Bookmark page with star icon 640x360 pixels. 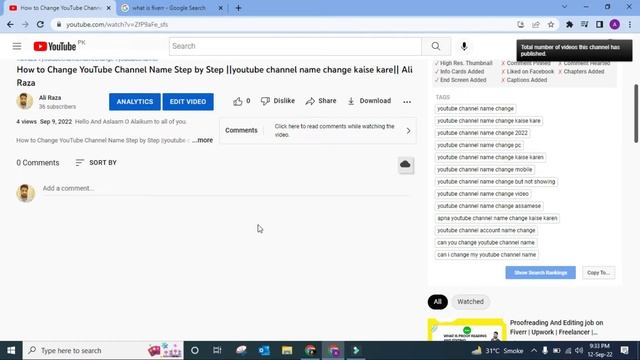[x=551, y=24]
